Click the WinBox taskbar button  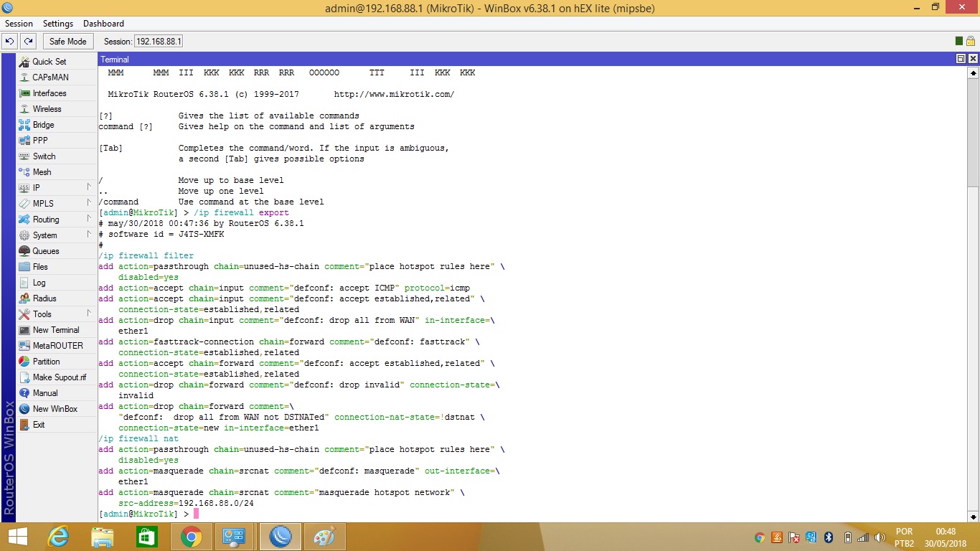pyautogui.click(x=281, y=537)
